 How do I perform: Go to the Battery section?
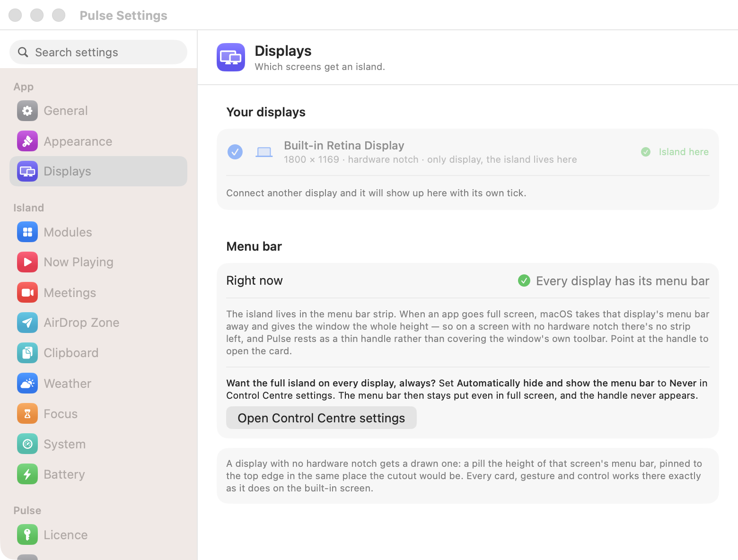pyautogui.click(x=98, y=474)
